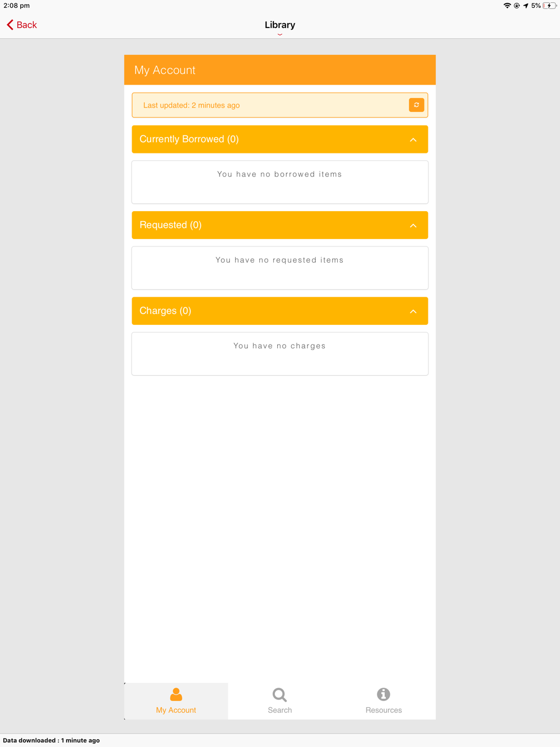The width and height of the screenshot is (560, 747).
Task: Tap the location arrow status icon
Action: click(526, 6)
